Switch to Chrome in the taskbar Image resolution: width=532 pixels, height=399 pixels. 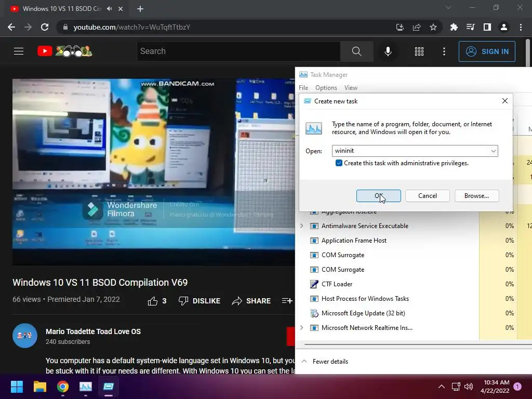(63, 387)
